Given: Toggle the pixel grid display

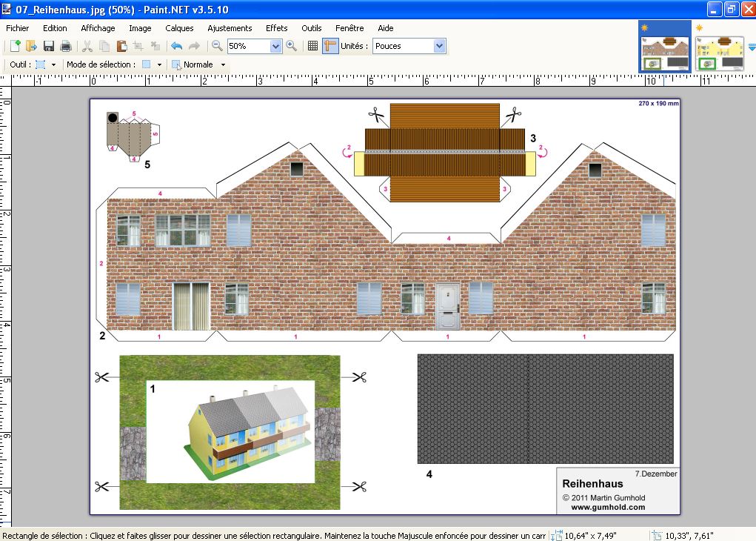Looking at the screenshot, I should coord(312,46).
